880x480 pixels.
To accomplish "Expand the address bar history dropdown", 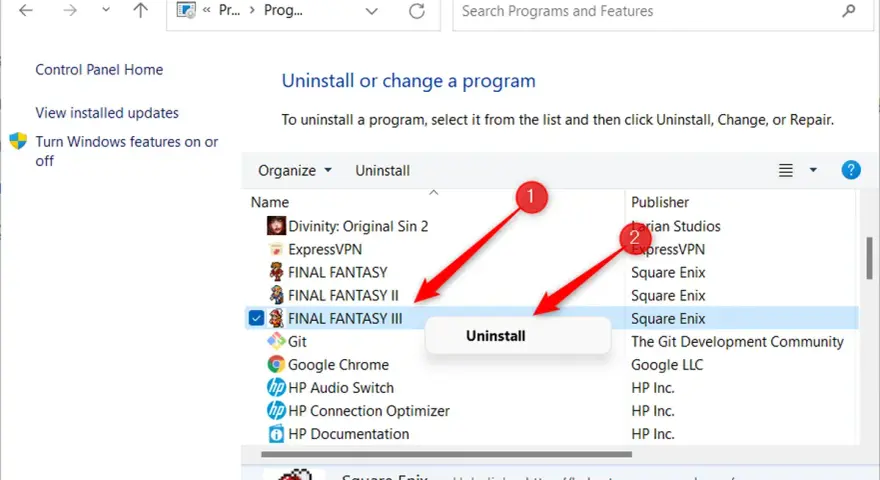I will 372,11.
